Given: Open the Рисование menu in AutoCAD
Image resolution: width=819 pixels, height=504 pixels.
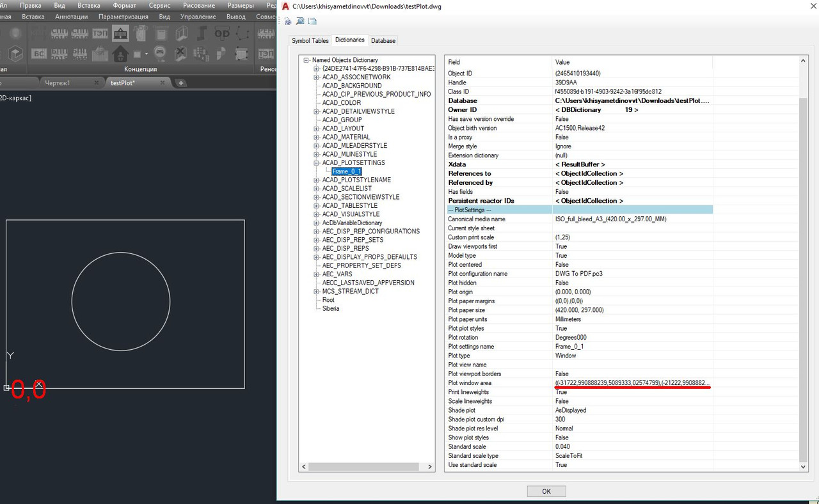Looking at the screenshot, I should tap(199, 5).
